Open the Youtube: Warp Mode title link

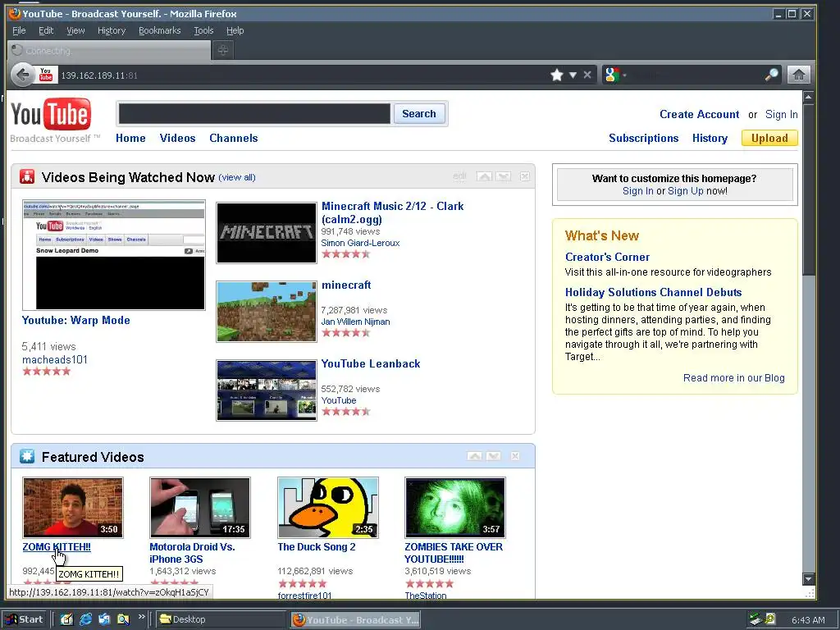pos(76,321)
